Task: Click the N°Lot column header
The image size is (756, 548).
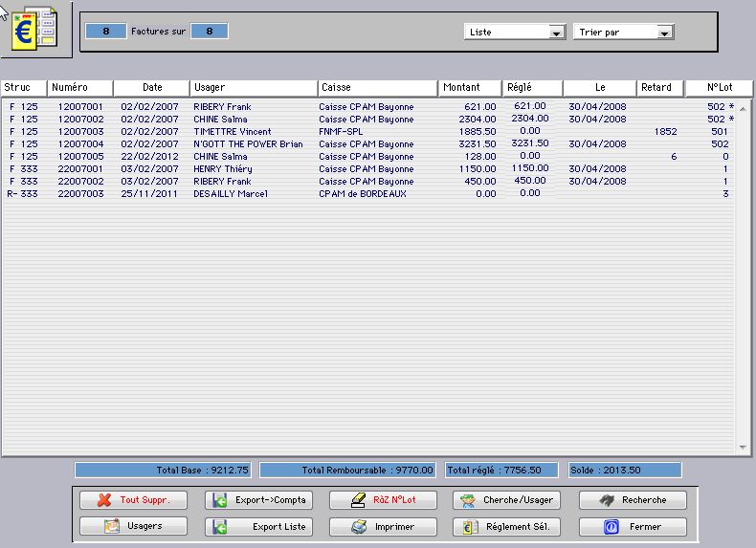Action: [720, 88]
